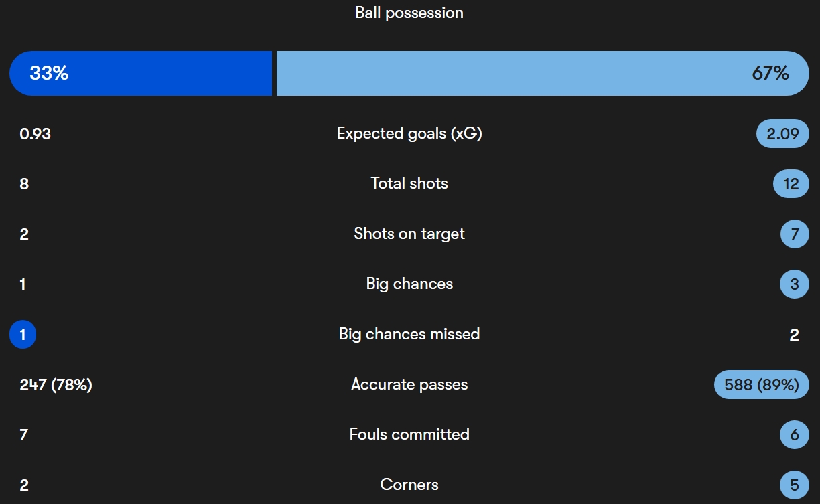Click the 33% possession bar segment
Image resolution: width=820 pixels, height=504 pixels.
coord(141,73)
